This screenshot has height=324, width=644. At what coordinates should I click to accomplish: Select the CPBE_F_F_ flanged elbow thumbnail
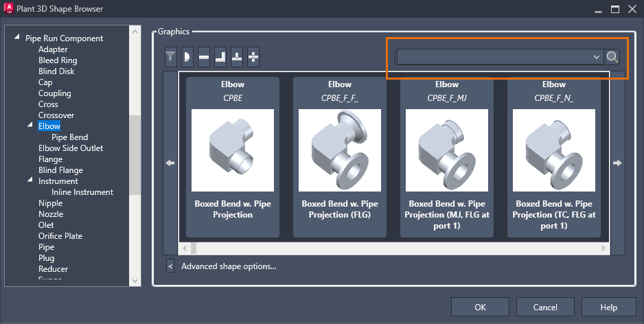click(x=340, y=150)
